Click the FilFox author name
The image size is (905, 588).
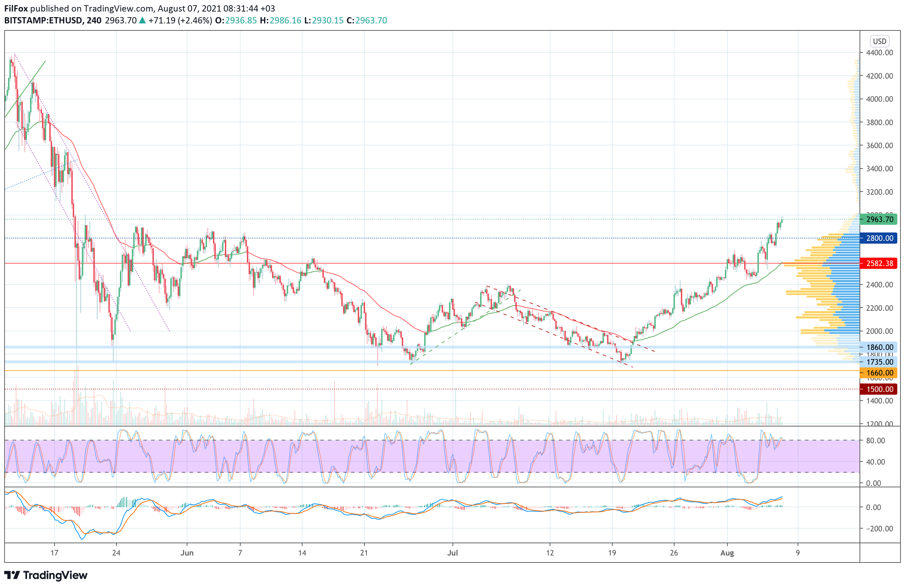pyautogui.click(x=16, y=8)
